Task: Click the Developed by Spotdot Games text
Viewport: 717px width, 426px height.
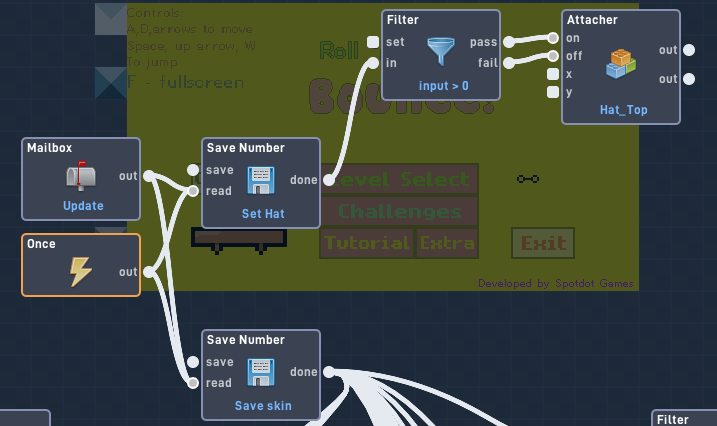Action: pos(556,283)
